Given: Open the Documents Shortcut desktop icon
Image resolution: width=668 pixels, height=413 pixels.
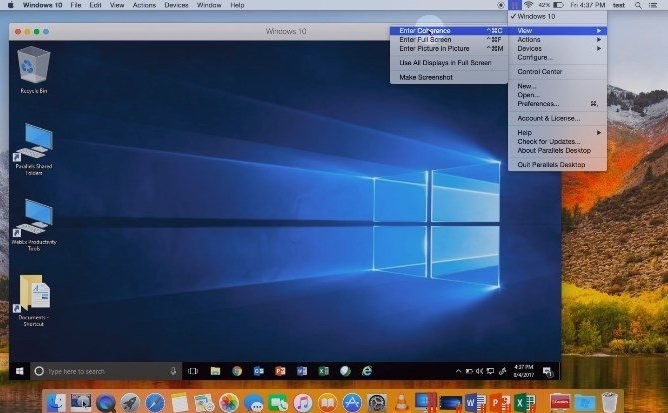Looking at the screenshot, I should 34,294.
